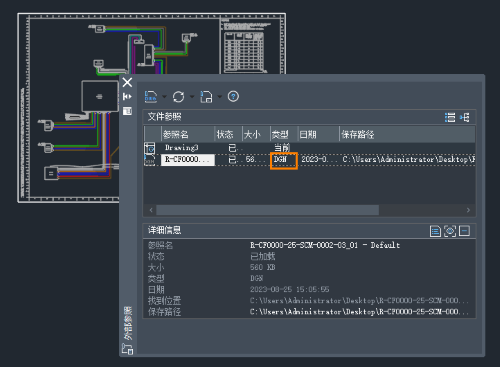Click the horizontal scrollbar thumb
The height and width of the screenshot is (367, 500).
pyautogui.click(x=268, y=210)
